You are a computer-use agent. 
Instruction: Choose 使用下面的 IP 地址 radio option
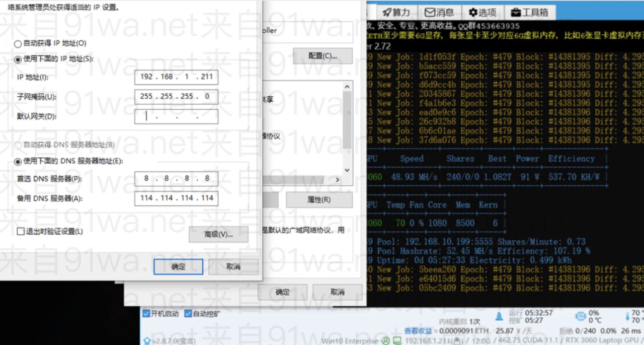point(18,59)
